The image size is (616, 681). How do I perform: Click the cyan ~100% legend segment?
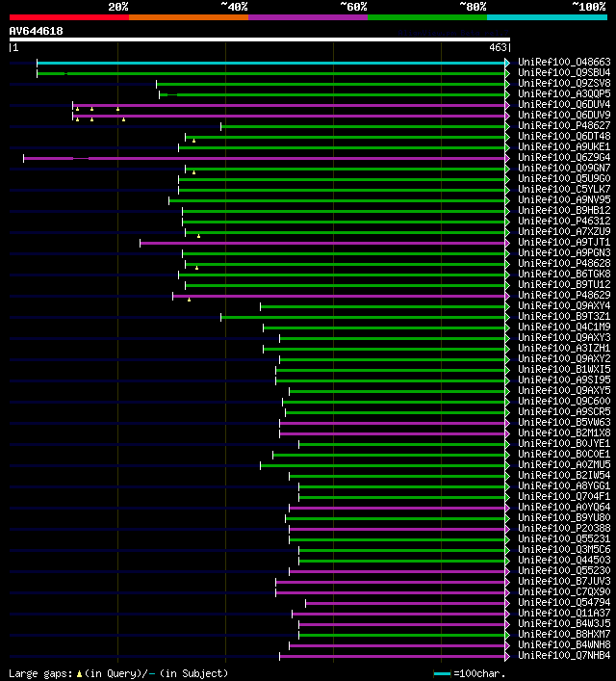(547, 17)
